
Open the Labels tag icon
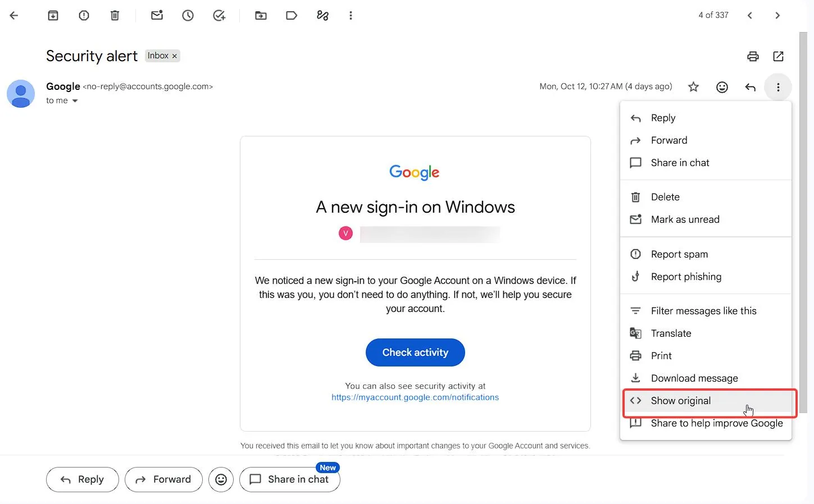tap(292, 16)
